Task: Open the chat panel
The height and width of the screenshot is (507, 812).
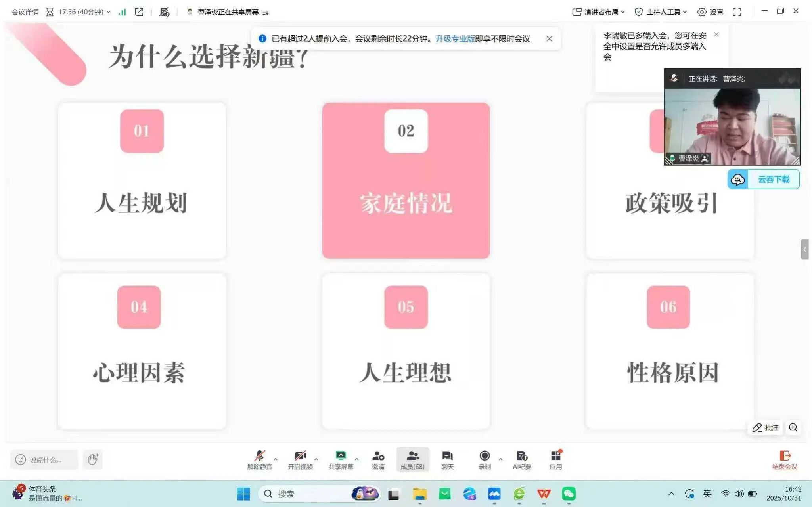Action: [447, 459]
